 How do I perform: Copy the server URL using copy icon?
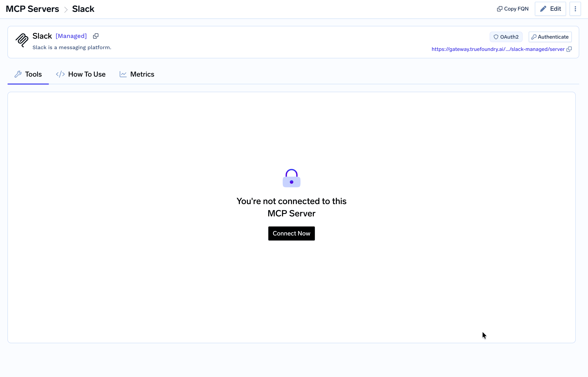pos(569,49)
